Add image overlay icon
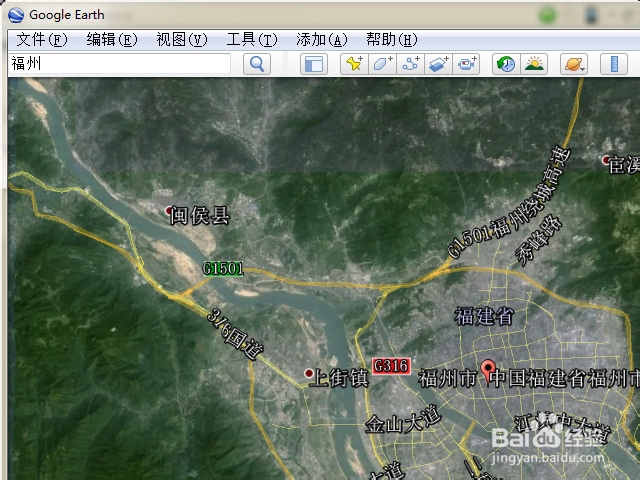The width and height of the screenshot is (640, 480). [x=438, y=64]
